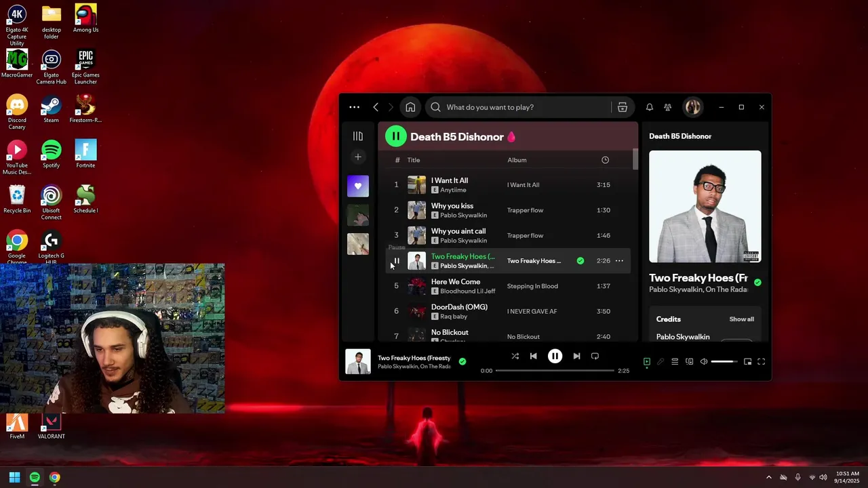868x488 pixels.
Task: Open the Fortnite desktop shortcut
Action: (85, 154)
